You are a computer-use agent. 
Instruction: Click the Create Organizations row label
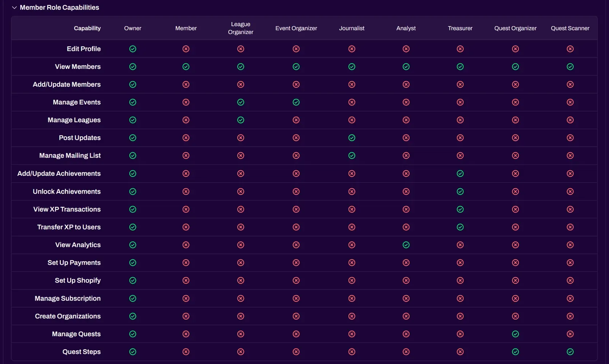(68, 316)
